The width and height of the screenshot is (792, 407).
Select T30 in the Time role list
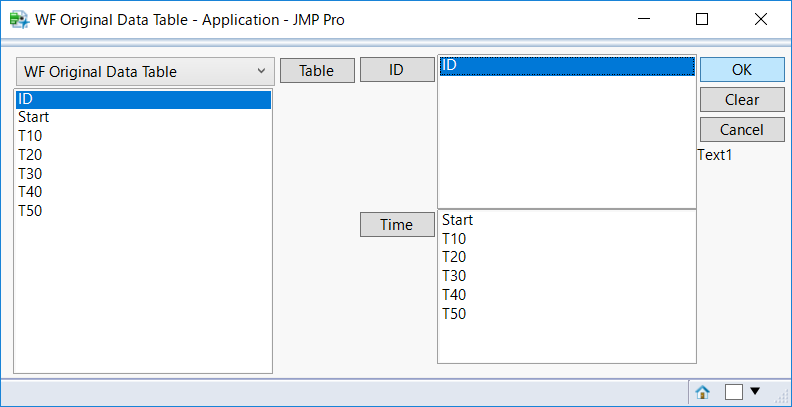coord(567,276)
